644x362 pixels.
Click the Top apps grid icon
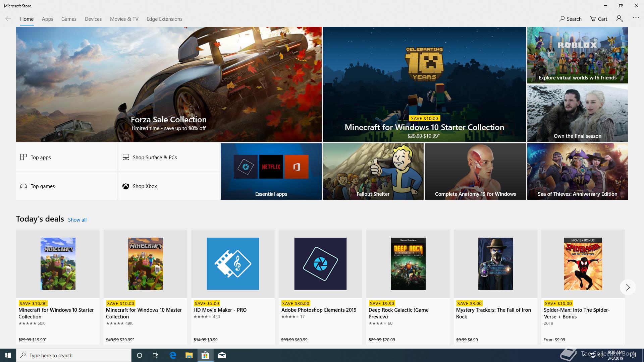pyautogui.click(x=23, y=157)
